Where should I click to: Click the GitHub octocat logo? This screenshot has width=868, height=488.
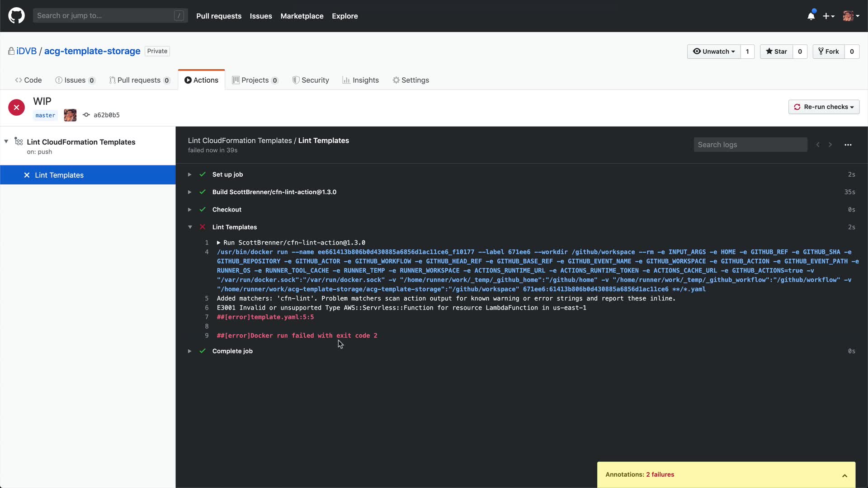pos(16,16)
